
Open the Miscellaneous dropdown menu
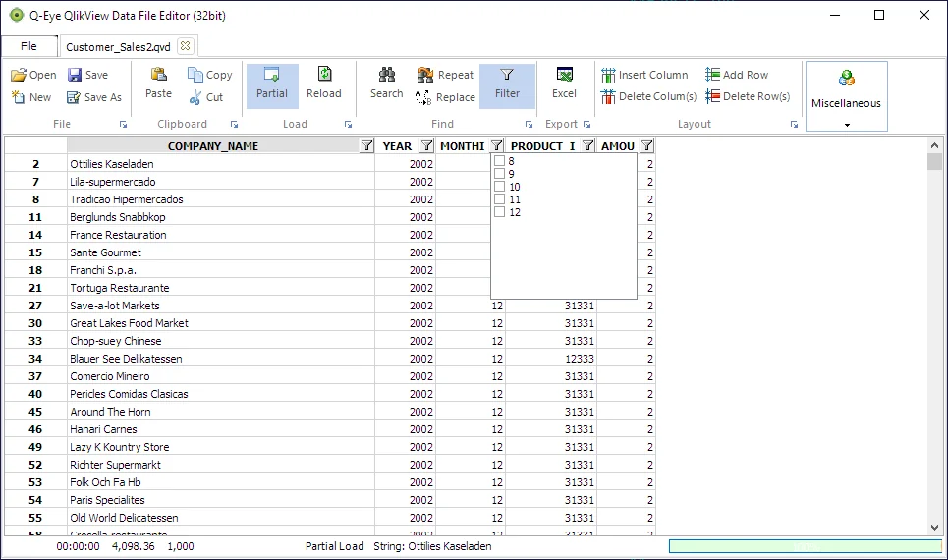click(847, 96)
